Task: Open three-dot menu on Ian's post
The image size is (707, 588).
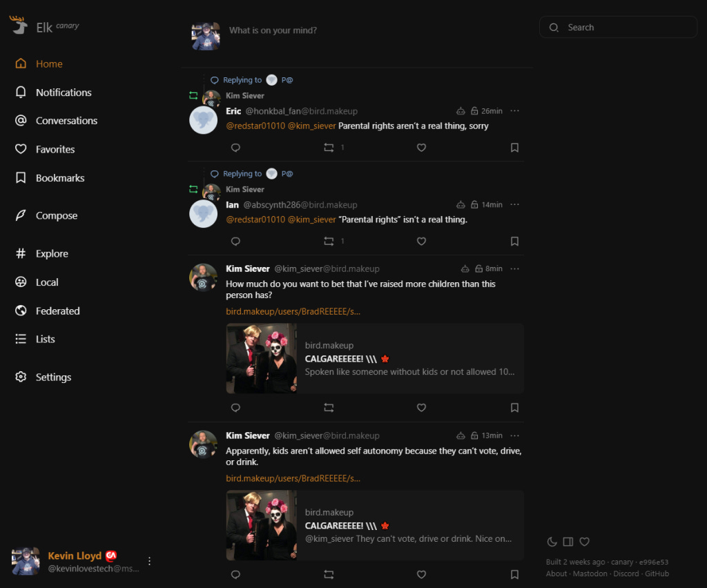Action: tap(514, 204)
